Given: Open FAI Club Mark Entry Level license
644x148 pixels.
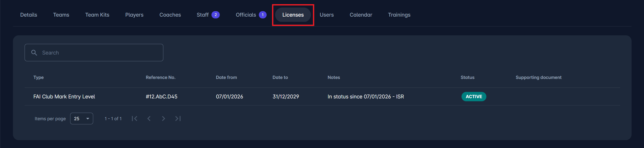Looking at the screenshot, I should click(x=64, y=97).
